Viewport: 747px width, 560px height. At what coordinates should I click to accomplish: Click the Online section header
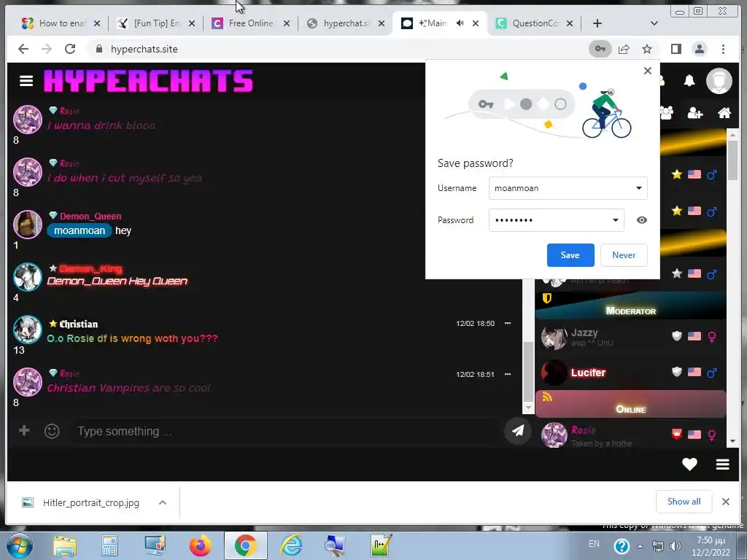coord(631,404)
